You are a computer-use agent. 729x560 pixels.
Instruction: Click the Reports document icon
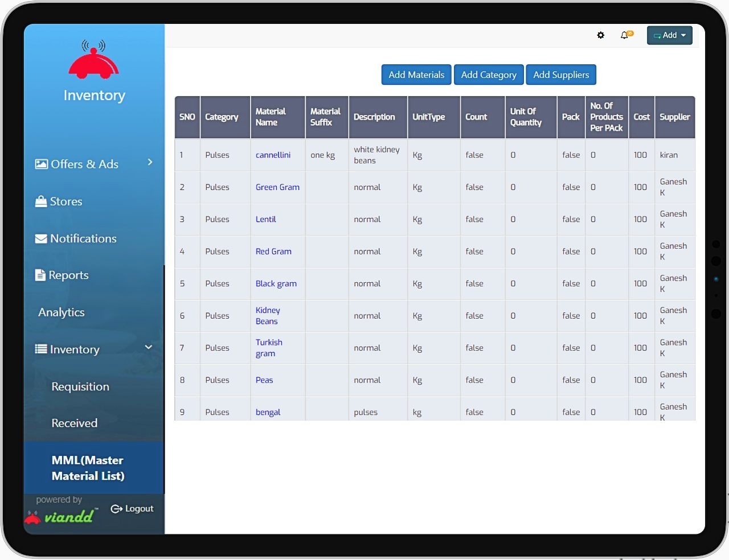[x=40, y=275]
